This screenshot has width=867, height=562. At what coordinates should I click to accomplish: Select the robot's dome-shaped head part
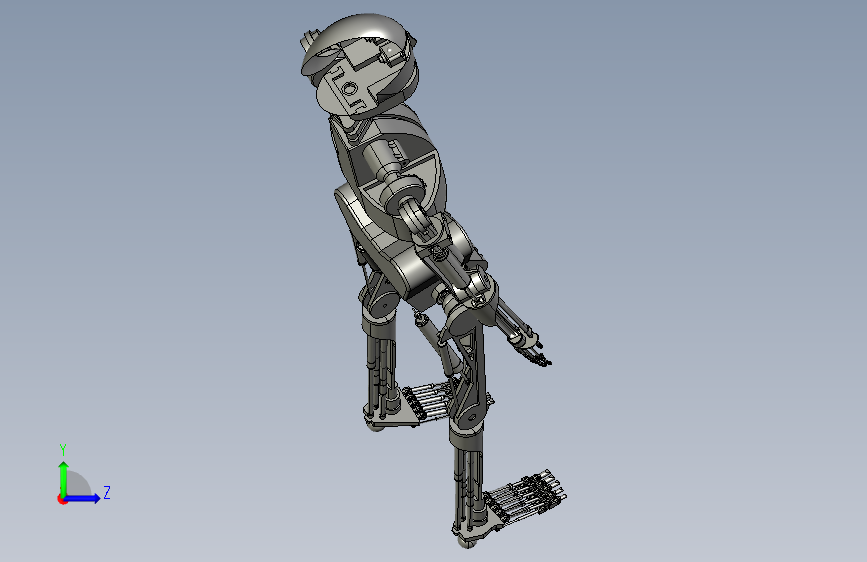(359, 64)
